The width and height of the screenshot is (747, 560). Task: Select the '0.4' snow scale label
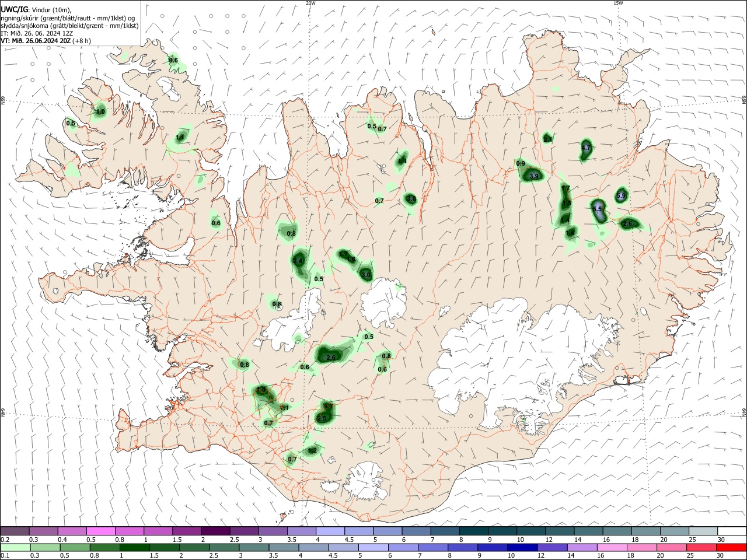click(62, 540)
